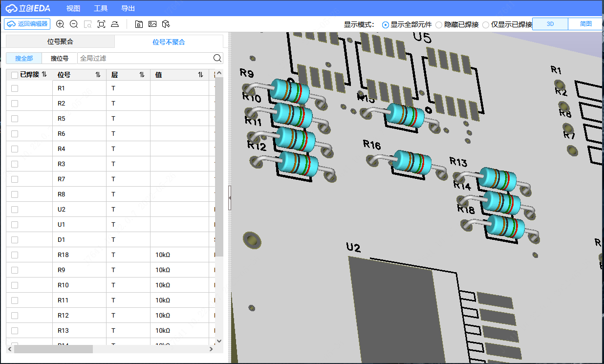
Task: Click the horizontal scrollbar under the table
Action: 54,349
